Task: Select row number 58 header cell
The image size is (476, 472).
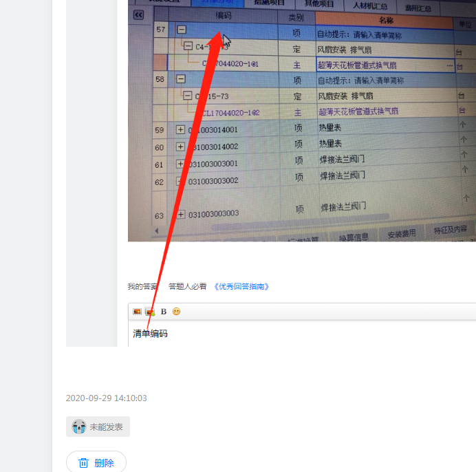Action: coord(160,79)
